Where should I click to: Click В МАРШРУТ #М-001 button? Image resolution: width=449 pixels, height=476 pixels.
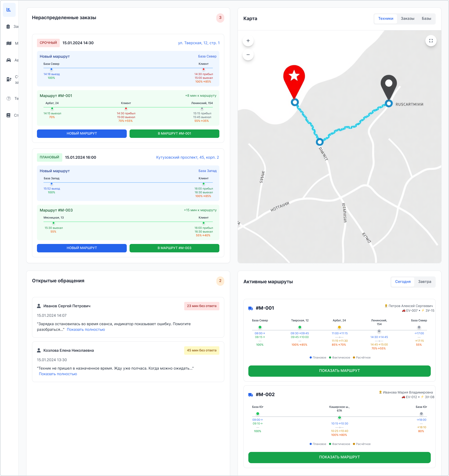tap(174, 134)
